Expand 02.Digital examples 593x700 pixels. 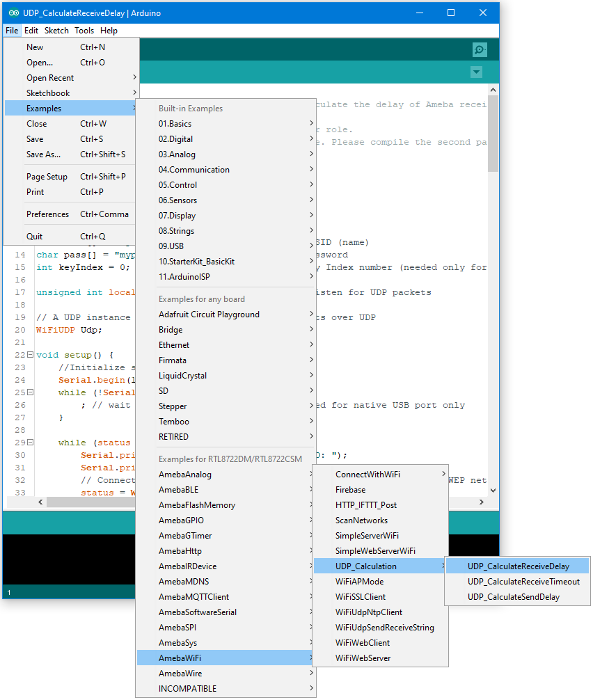tap(226, 139)
